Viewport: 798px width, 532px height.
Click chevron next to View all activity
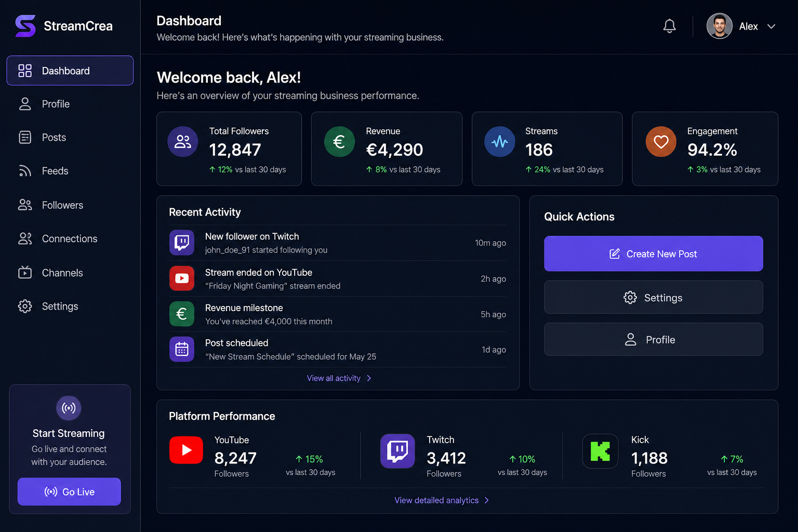coord(369,378)
